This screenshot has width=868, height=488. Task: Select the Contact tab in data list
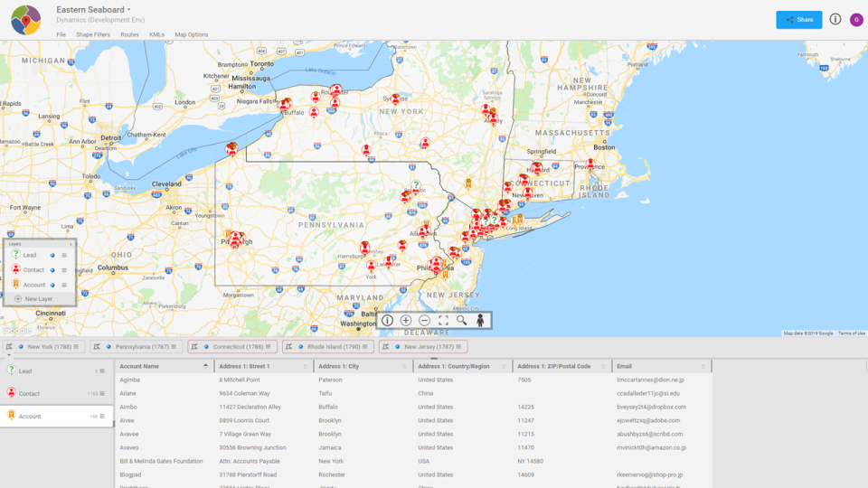(x=56, y=393)
